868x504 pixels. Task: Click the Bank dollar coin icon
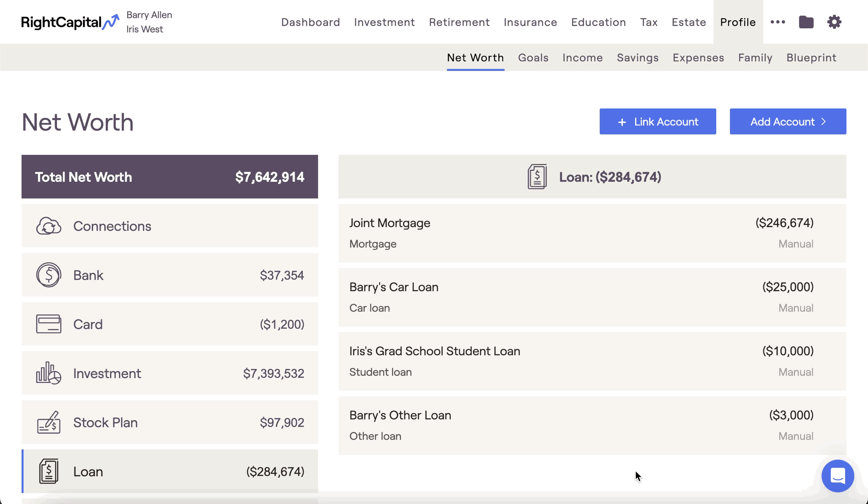click(49, 275)
